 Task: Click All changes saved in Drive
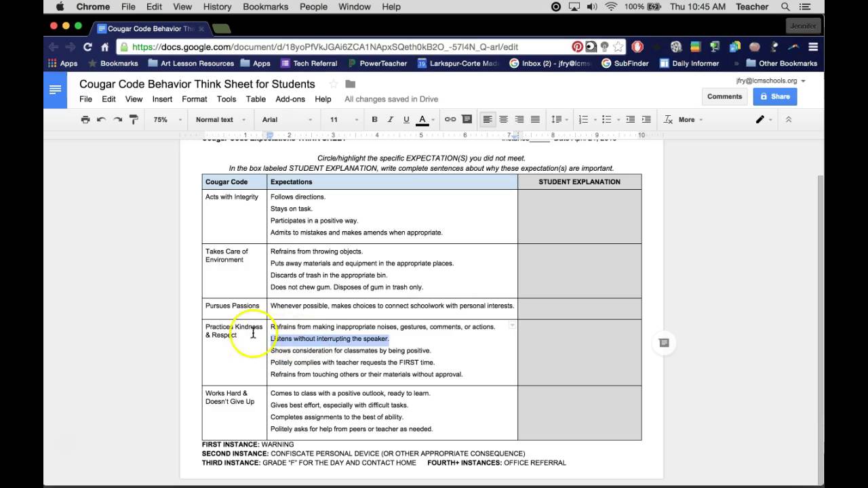pyautogui.click(x=391, y=99)
